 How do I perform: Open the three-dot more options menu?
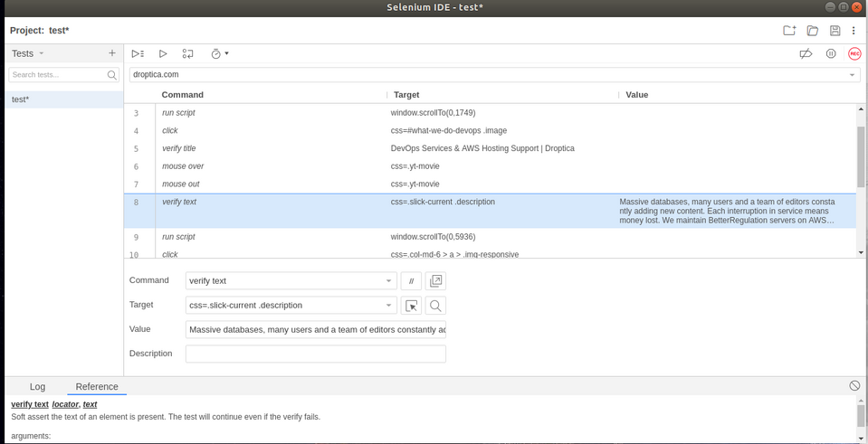(854, 31)
